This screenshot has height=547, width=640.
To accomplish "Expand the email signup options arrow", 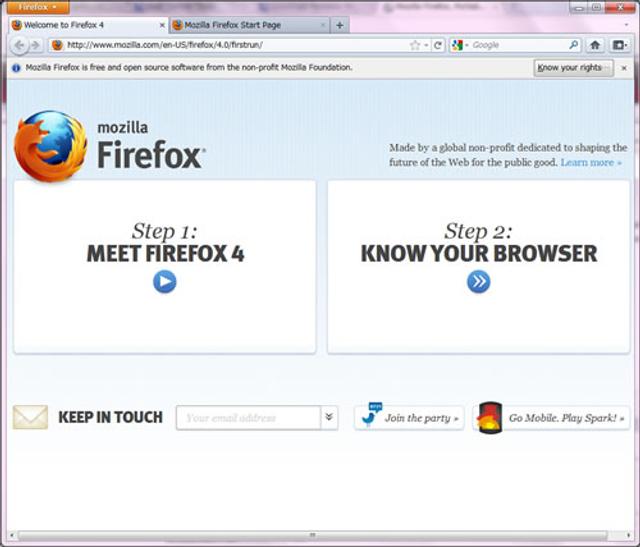I will pos(329,418).
